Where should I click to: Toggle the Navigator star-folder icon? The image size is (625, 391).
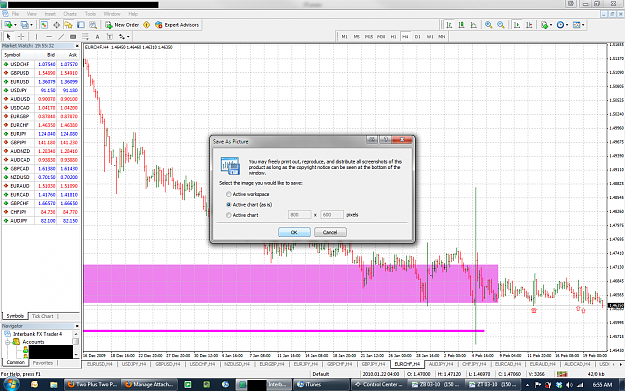[x=69, y=25]
